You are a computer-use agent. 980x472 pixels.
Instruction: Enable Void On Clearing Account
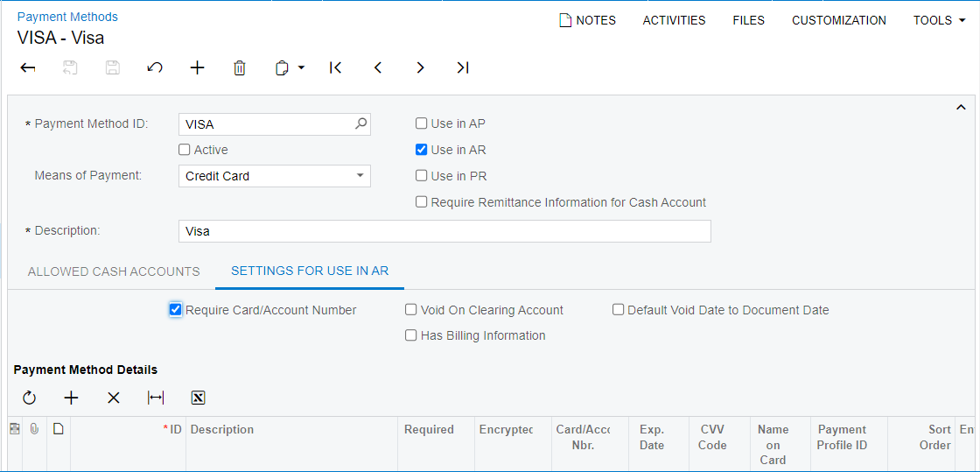tap(410, 309)
